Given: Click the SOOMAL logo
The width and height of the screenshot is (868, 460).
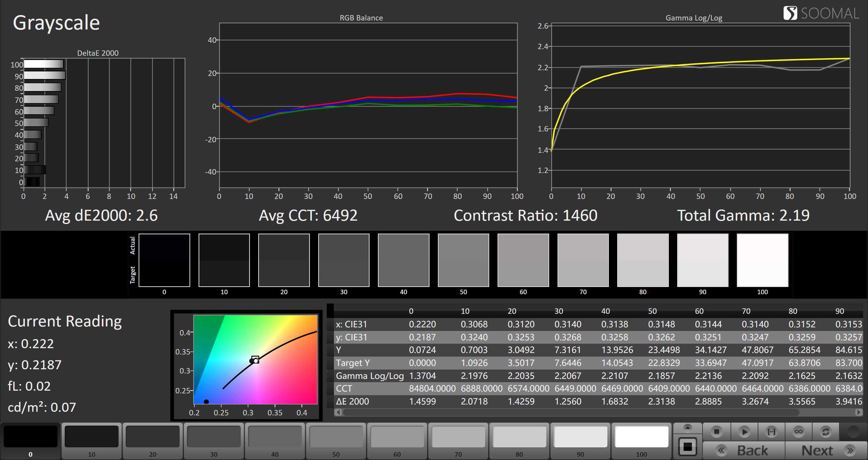Looking at the screenshot, I should coord(821,14).
